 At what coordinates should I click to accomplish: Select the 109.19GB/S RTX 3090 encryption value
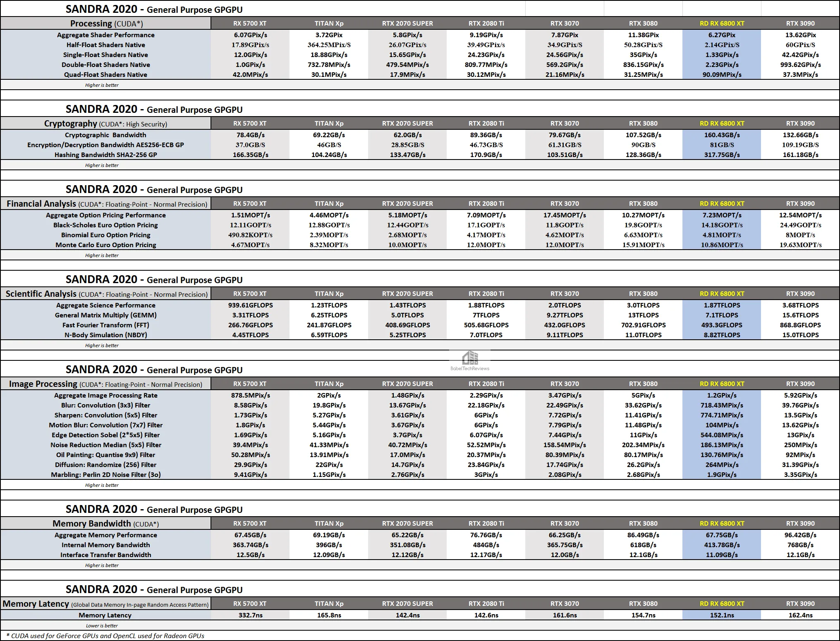[x=800, y=145]
